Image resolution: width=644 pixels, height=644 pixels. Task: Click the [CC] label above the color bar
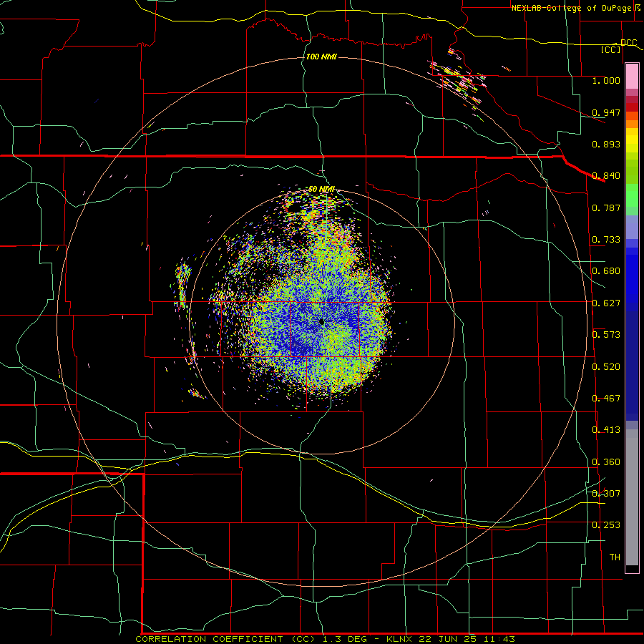pyautogui.click(x=611, y=49)
